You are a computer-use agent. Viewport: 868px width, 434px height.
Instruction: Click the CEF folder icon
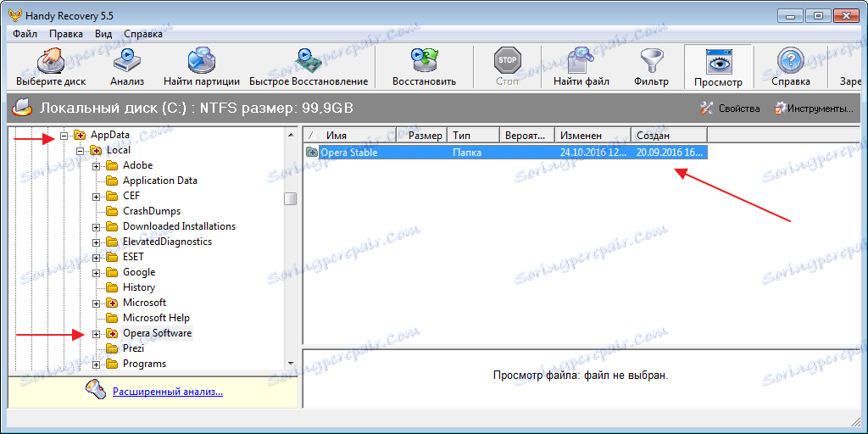tap(113, 196)
